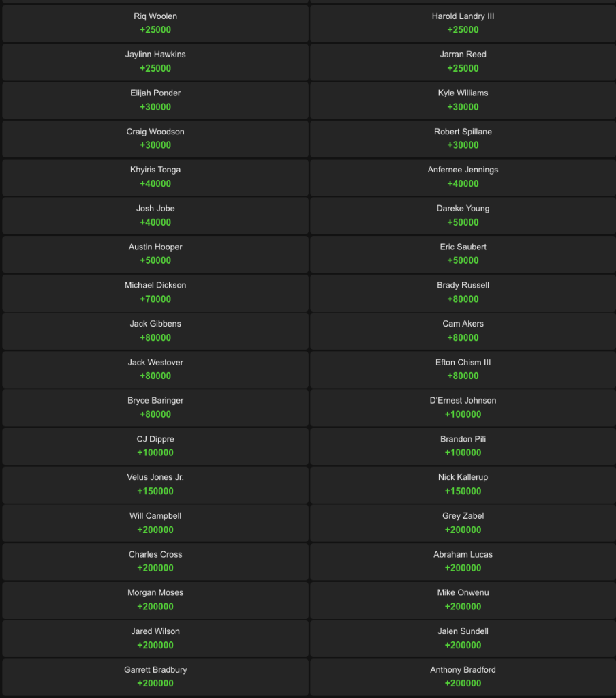Image resolution: width=616 pixels, height=698 pixels.
Task: Click Robert Spillane +30000 option
Action: coord(463,139)
